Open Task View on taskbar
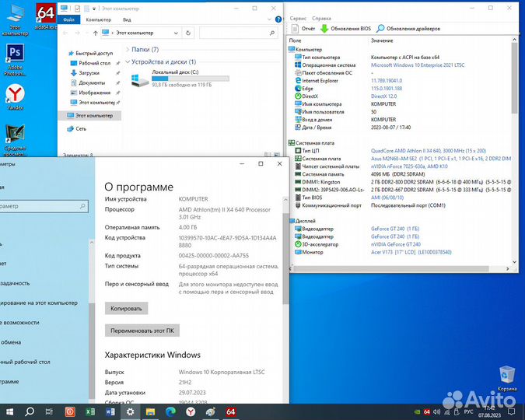 pyautogui.click(x=49, y=411)
